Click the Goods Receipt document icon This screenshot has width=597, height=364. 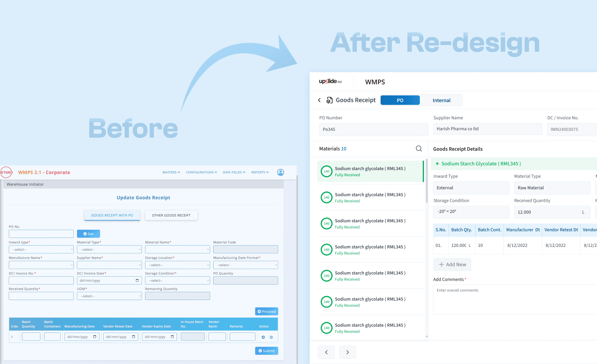coord(329,100)
